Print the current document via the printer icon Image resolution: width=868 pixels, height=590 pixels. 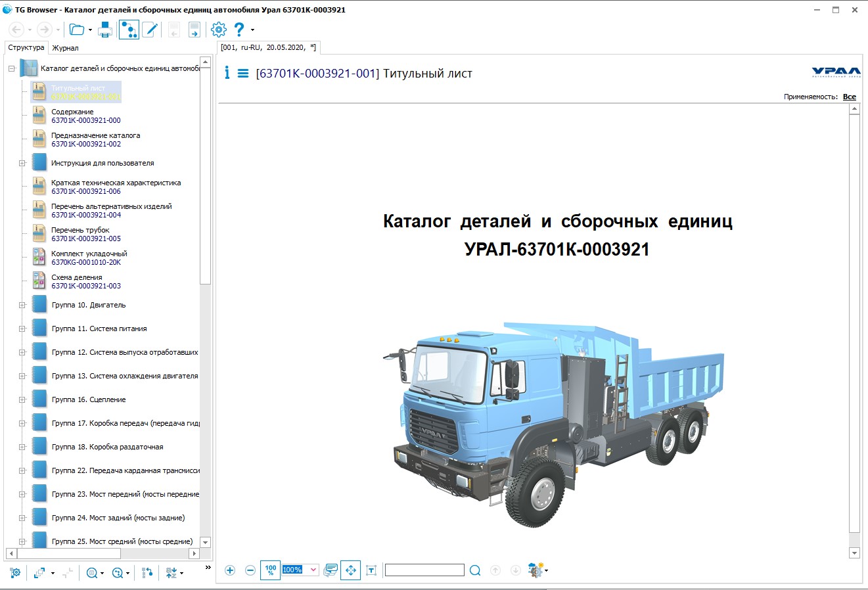pos(105,30)
